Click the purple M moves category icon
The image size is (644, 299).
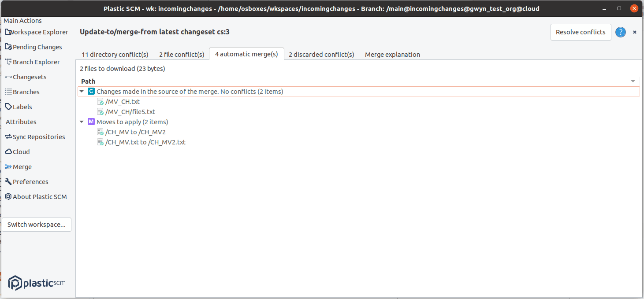tap(91, 122)
